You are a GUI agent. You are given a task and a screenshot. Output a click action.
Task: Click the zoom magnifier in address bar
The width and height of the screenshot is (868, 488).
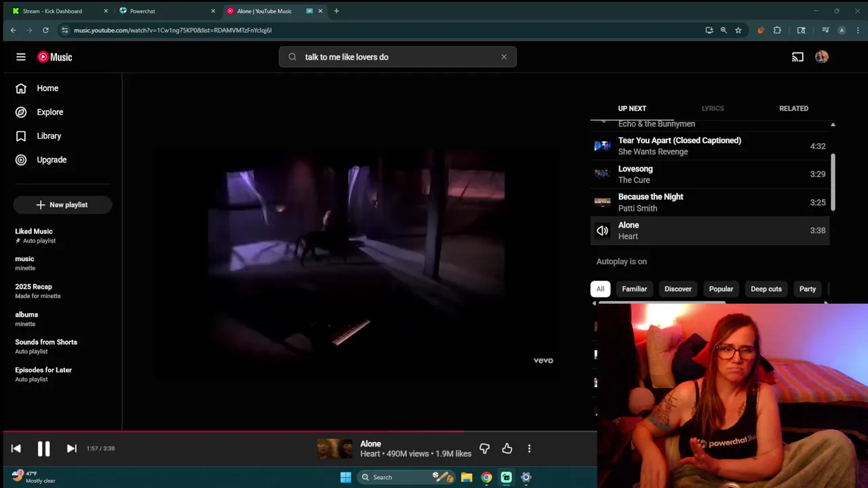point(724,30)
